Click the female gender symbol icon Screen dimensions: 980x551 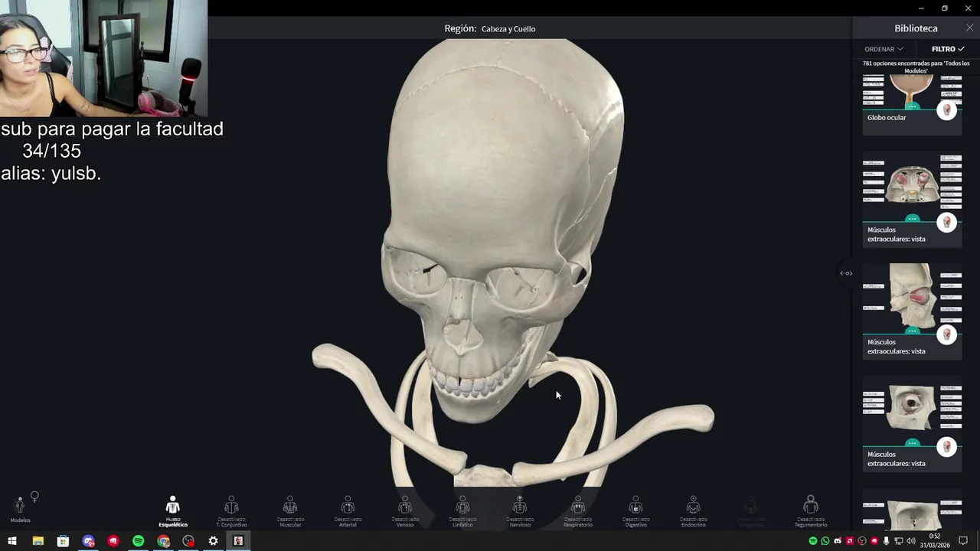pyautogui.click(x=34, y=497)
